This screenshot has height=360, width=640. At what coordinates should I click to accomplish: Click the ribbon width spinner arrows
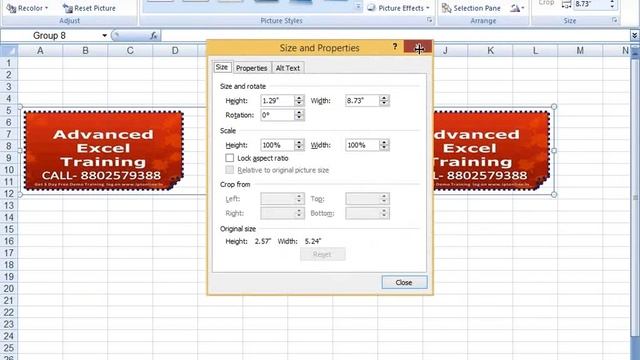(x=612, y=4)
